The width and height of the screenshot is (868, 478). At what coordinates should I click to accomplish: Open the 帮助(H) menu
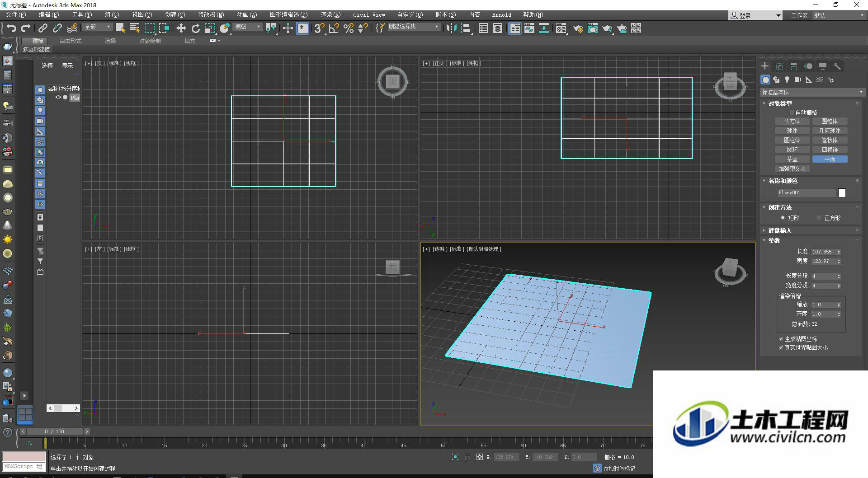pyautogui.click(x=533, y=15)
